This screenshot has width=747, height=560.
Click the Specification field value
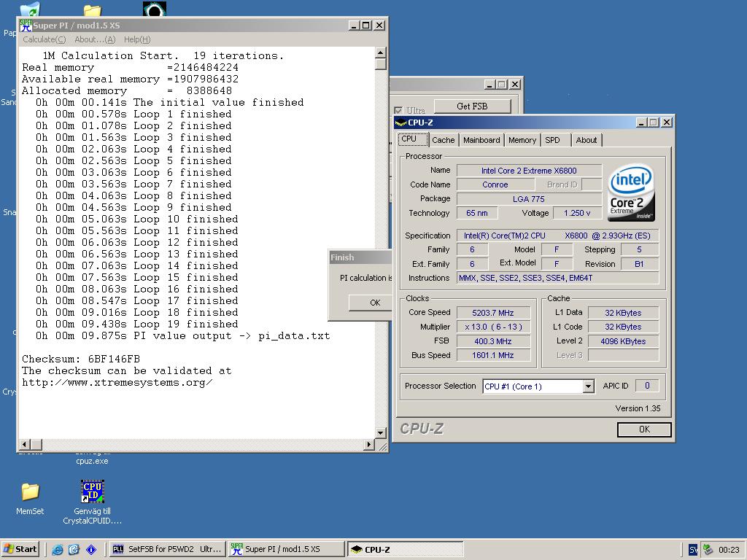tap(558, 236)
